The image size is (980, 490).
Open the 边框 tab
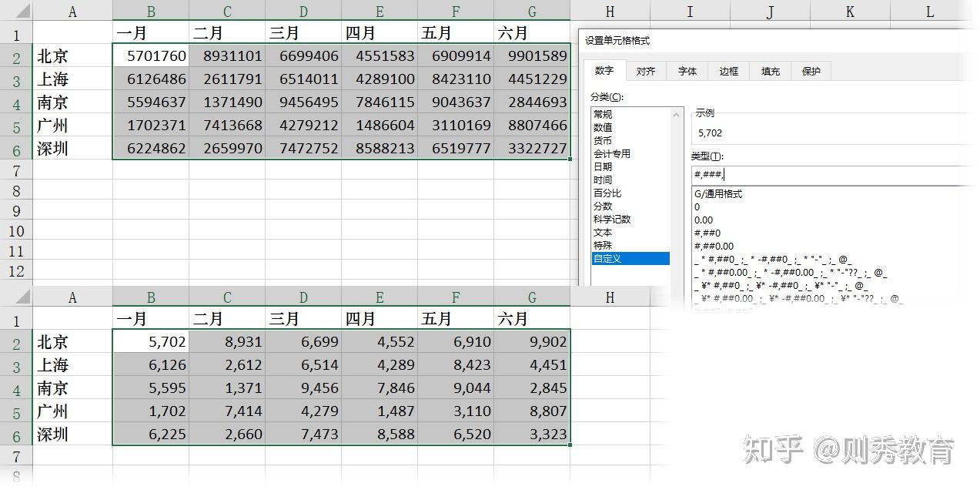(x=729, y=71)
